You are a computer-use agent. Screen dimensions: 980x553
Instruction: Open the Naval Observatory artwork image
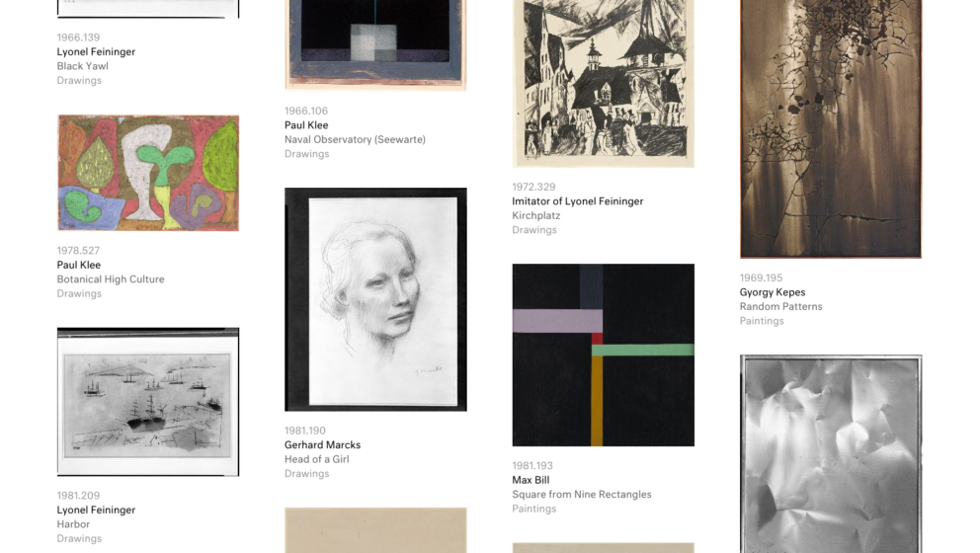coord(375,44)
